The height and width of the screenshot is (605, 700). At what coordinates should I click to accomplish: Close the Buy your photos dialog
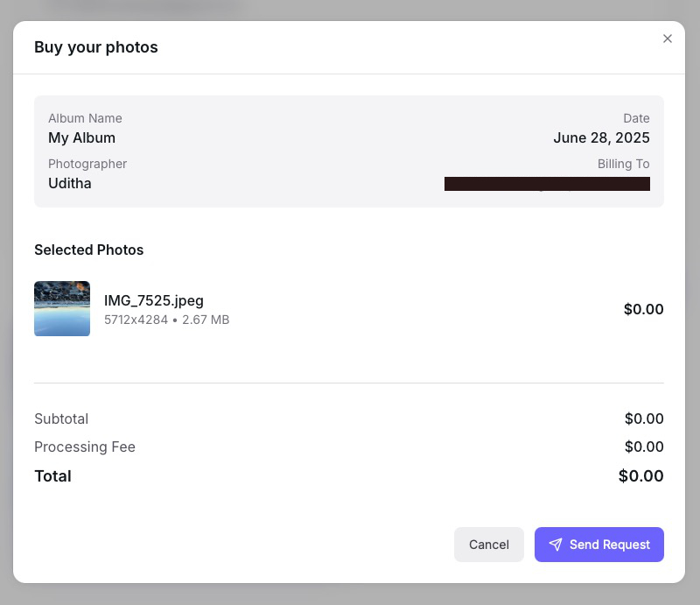[x=668, y=39]
